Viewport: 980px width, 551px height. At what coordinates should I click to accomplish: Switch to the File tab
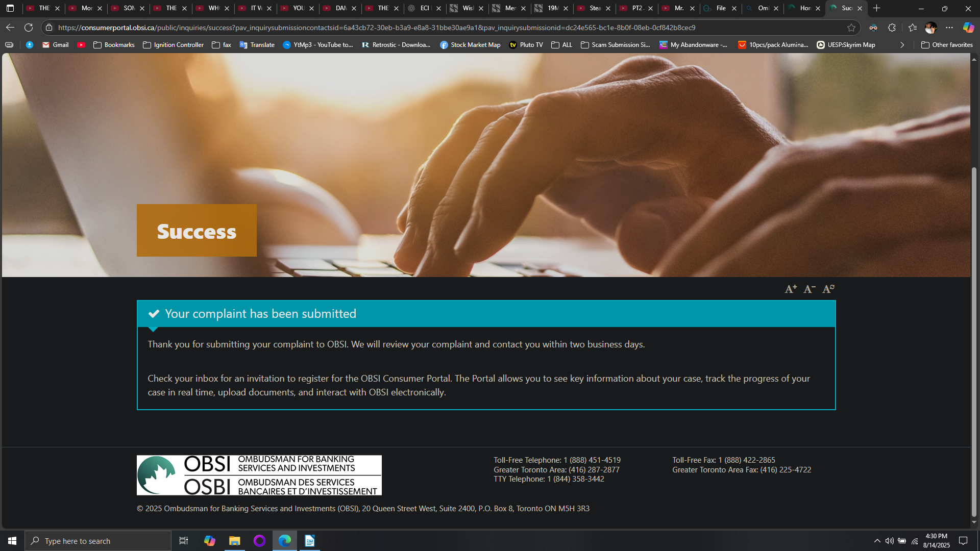[720, 8]
